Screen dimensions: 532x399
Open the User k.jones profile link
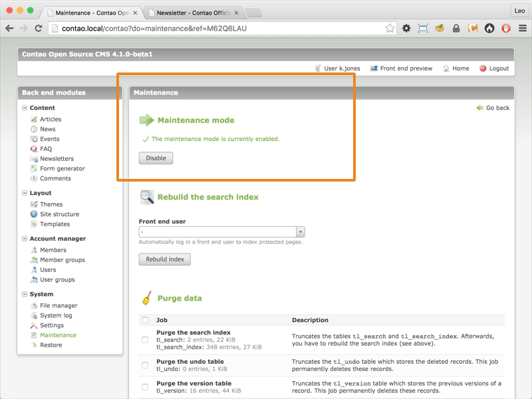point(342,68)
